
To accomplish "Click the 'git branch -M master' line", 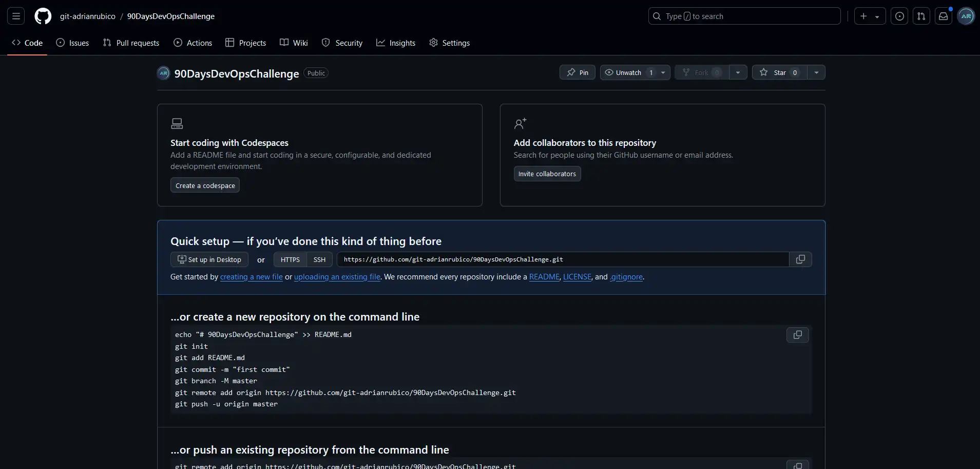I will click(216, 381).
